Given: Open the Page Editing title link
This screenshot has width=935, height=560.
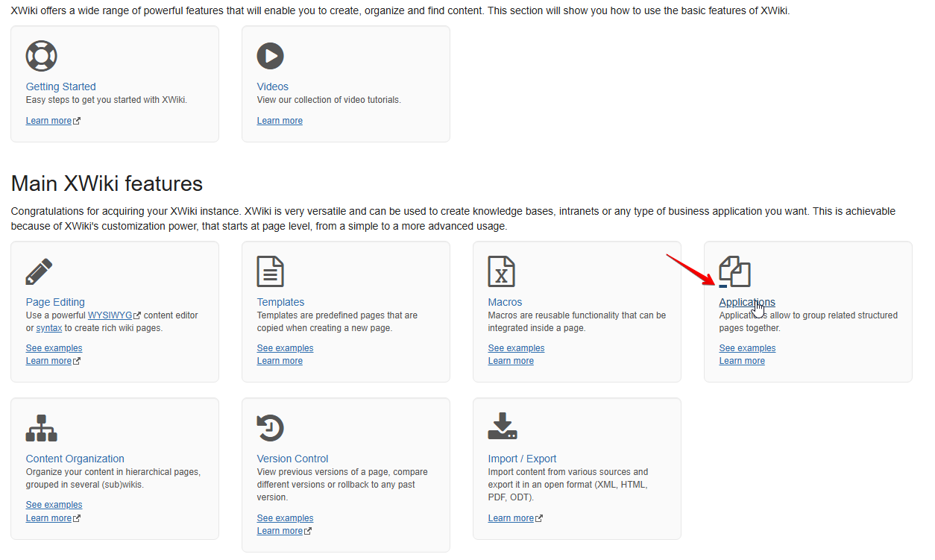Looking at the screenshot, I should pyautogui.click(x=55, y=302).
